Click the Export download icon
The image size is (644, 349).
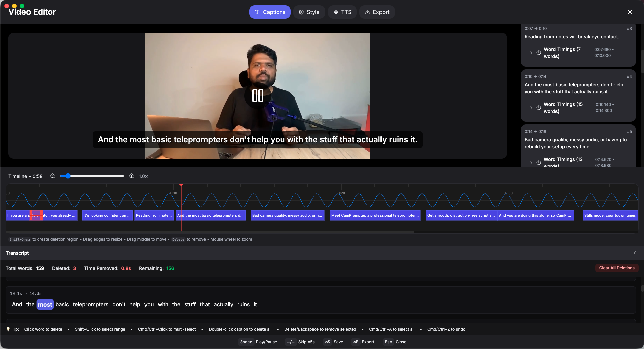point(366,12)
